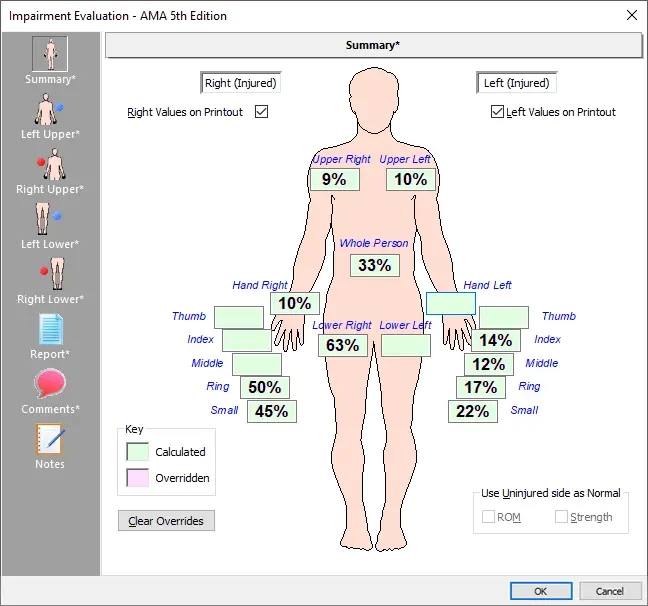Click the empty Hand Left field
Image resolution: width=648 pixels, height=606 pixels.
point(451,303)
